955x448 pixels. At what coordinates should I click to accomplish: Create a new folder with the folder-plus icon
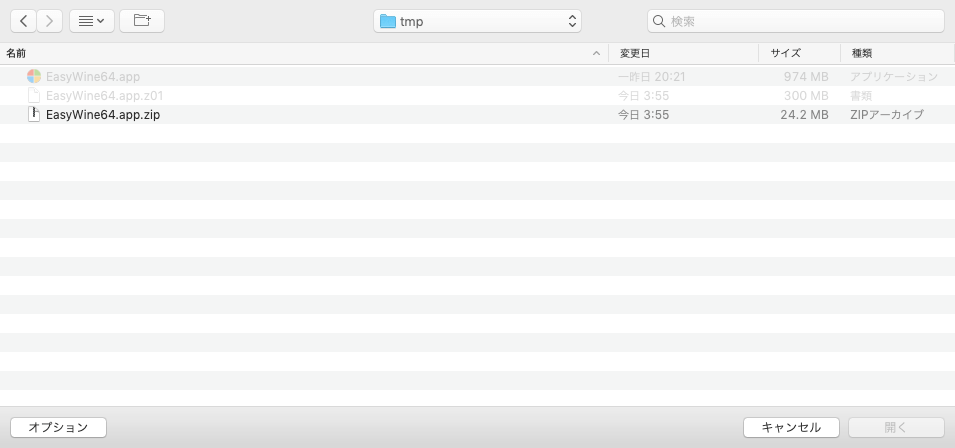click(142, 21)
